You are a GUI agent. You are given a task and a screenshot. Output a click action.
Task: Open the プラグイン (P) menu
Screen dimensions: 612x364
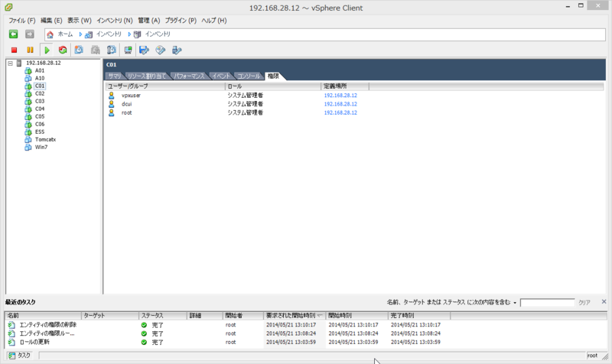tap(181, 21)
